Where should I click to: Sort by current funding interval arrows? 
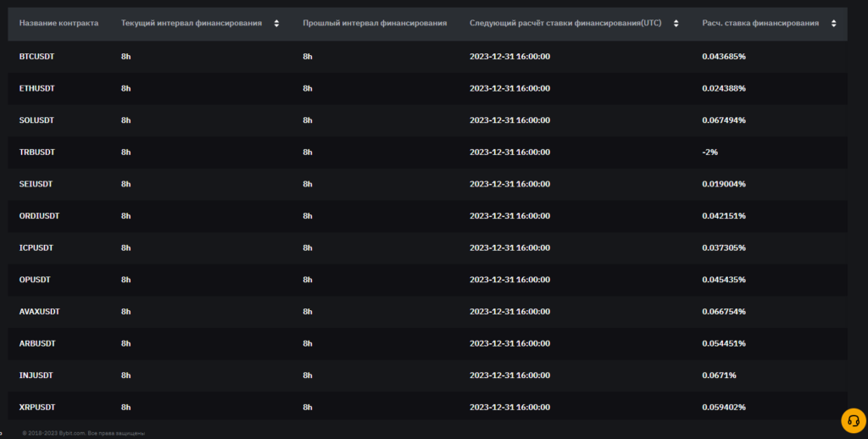(x=276, y=24)
